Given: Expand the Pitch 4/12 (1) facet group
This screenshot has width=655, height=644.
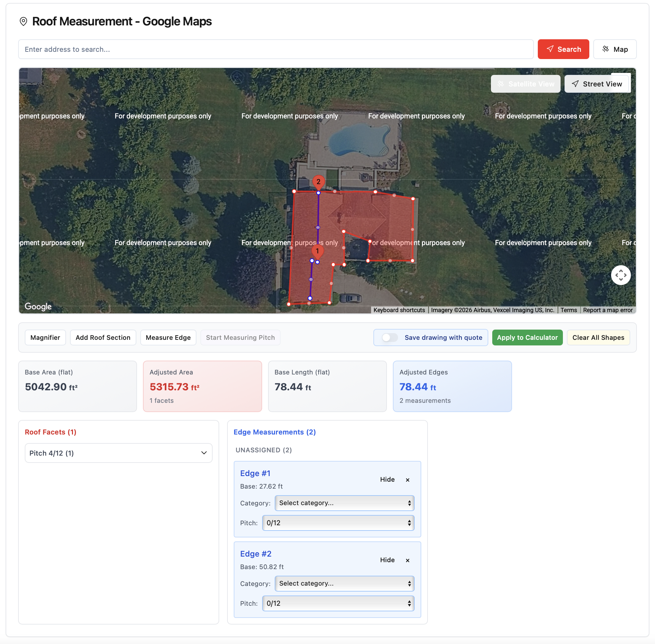Looking at the screenshot, I should pos(119,453).
